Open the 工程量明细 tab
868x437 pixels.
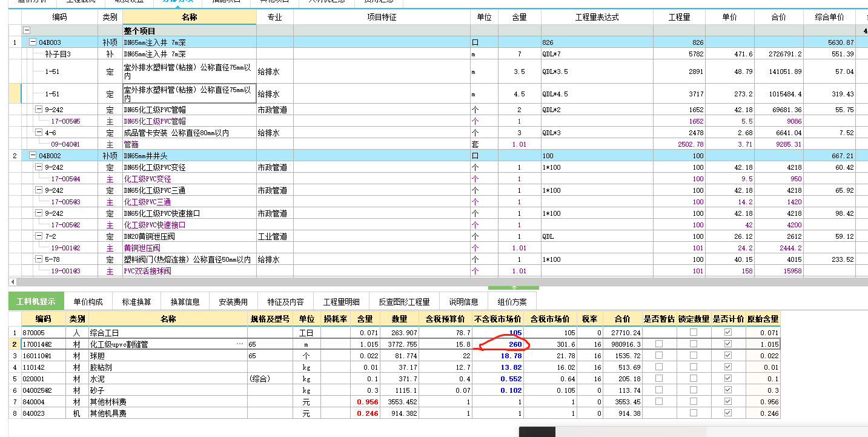tap(342, 301)
